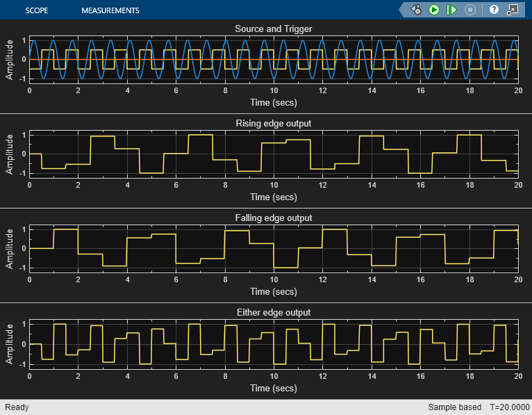This screenshot has height=415, width=532.
Task: Stop the simulation using the stop icon
Action: click(x=470, y=10)
